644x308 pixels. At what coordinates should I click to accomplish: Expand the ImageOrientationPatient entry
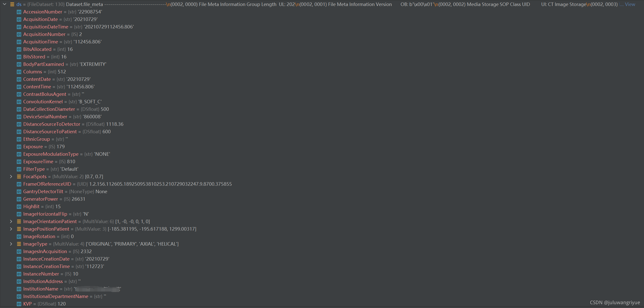click(x=11, y=221)
